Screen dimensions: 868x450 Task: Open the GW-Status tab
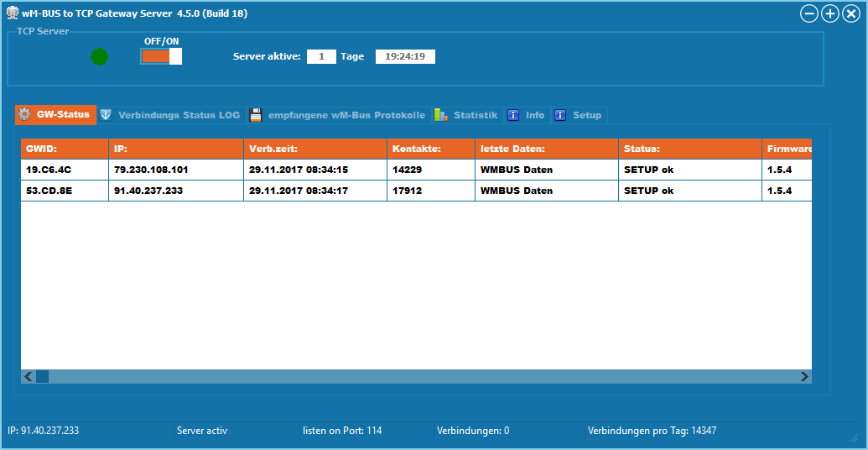(55, 115)
